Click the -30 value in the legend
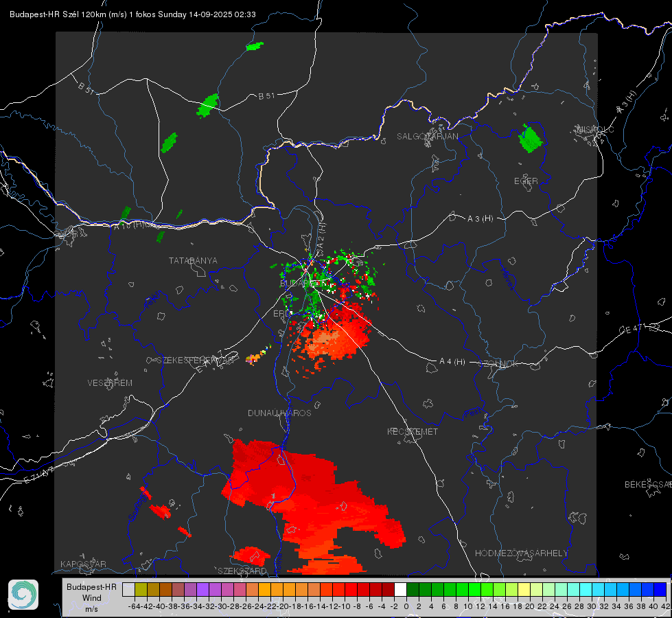Screen dimensions: 672x618 [220, 606]
